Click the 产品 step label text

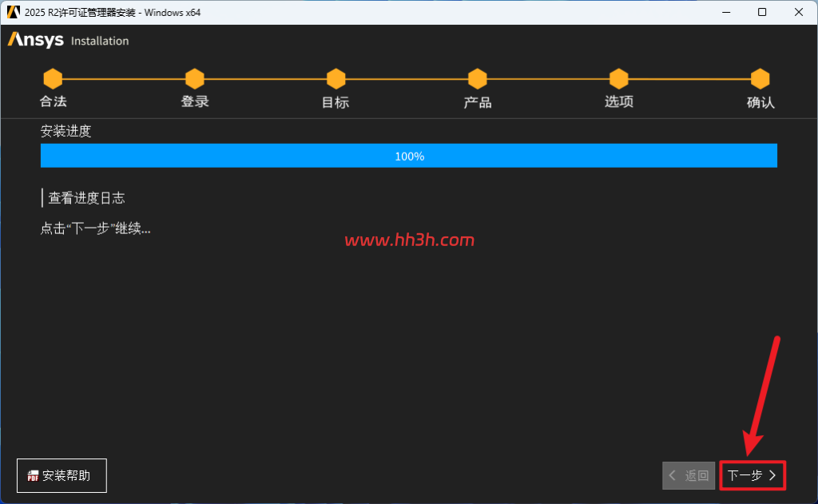click(478, 102)
